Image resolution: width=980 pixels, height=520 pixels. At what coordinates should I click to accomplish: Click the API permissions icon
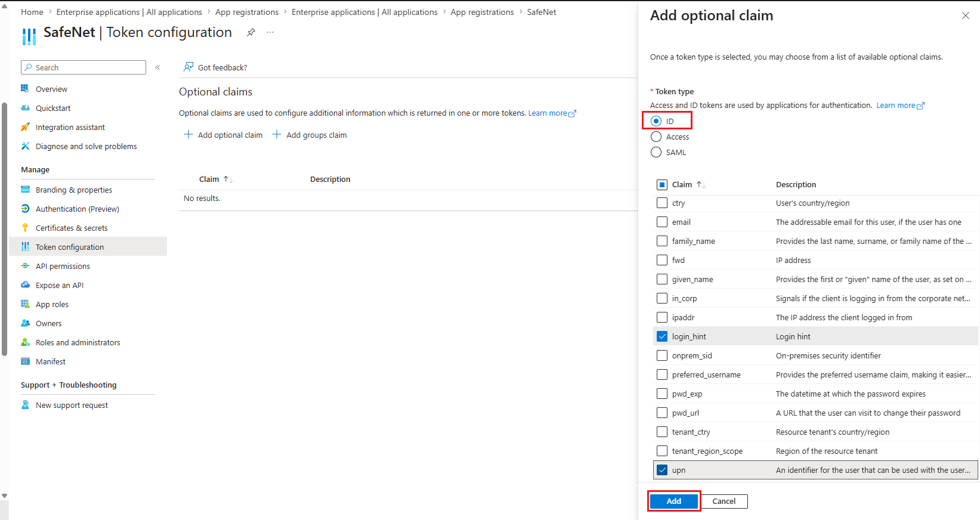tap(25, 266)
